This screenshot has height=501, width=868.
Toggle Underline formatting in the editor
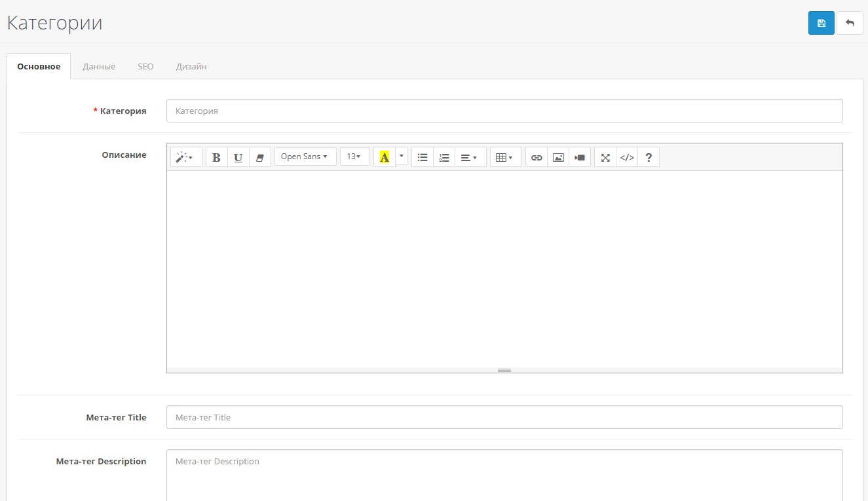[x=238, y=157]
